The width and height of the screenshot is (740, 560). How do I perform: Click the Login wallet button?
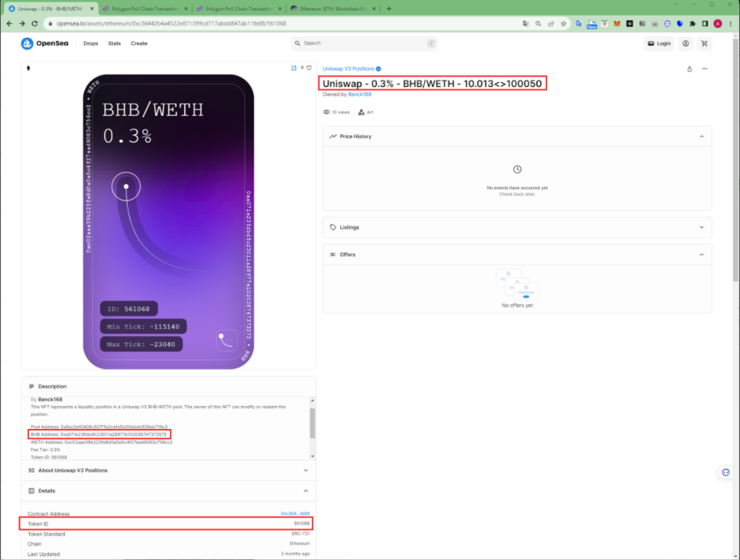pos(659,43)
